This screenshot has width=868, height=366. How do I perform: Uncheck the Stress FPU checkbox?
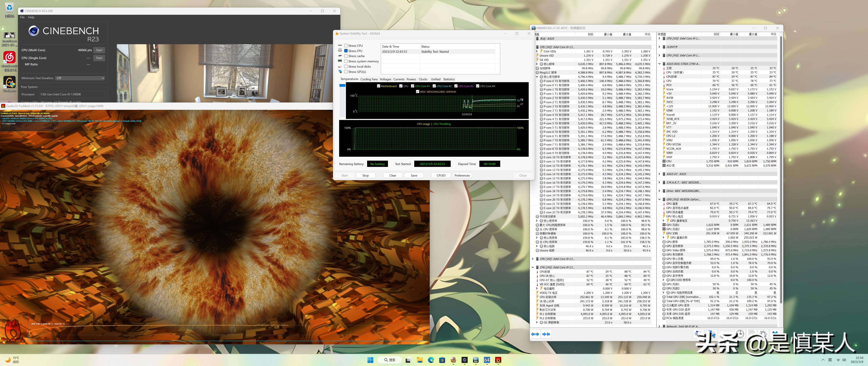(x=346, y=51)
